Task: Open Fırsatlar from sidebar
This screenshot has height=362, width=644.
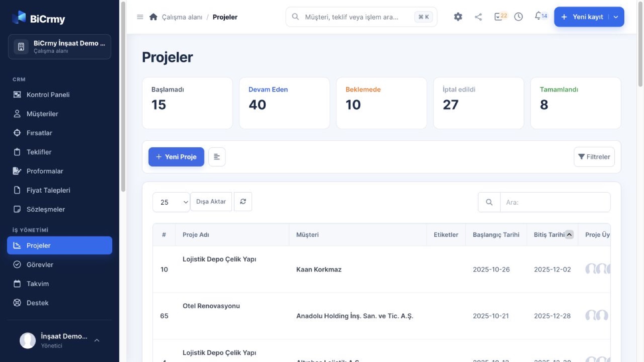Action: pyautogui.click(x=60, y=133)
